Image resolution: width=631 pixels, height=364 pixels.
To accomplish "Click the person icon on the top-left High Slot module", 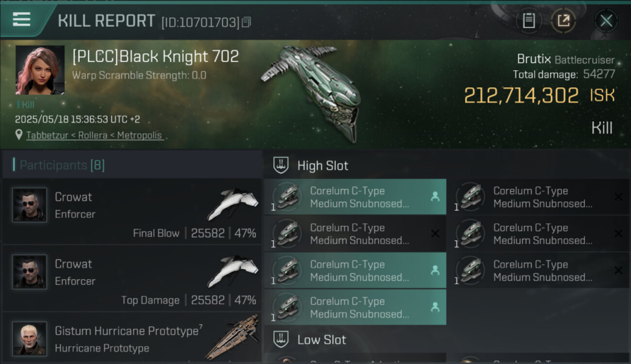I will tap(435, 197).
